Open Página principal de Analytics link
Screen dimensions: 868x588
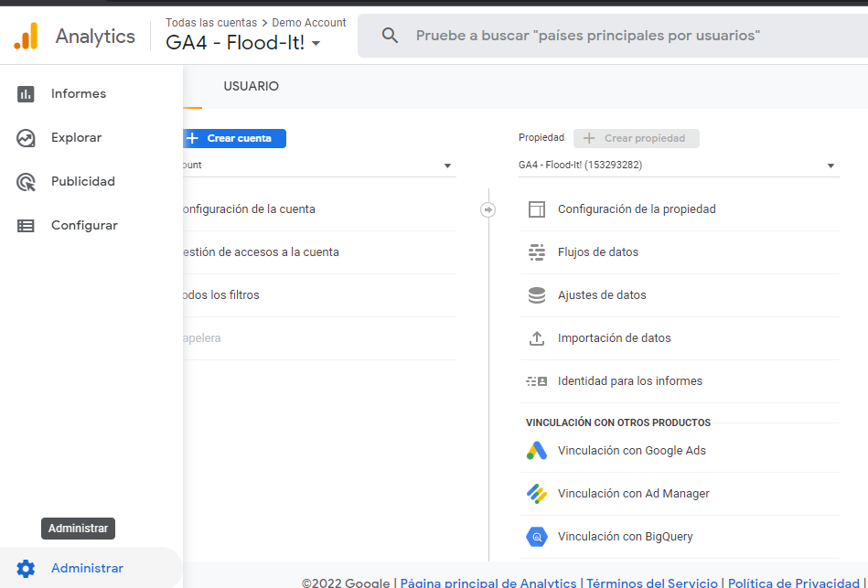point(488,583)
